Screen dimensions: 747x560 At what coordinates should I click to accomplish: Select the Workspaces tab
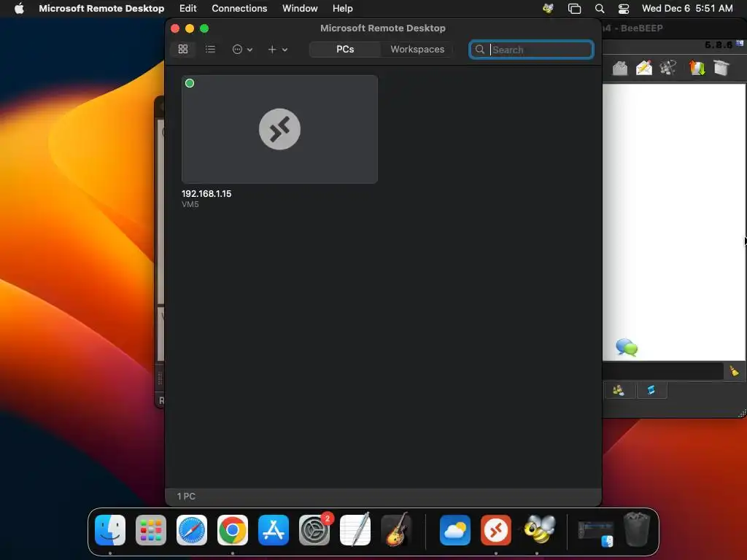click(x=417, y=49)
